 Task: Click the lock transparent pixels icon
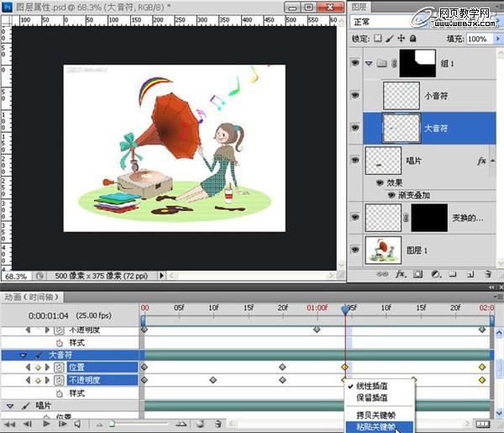(378, 40)
